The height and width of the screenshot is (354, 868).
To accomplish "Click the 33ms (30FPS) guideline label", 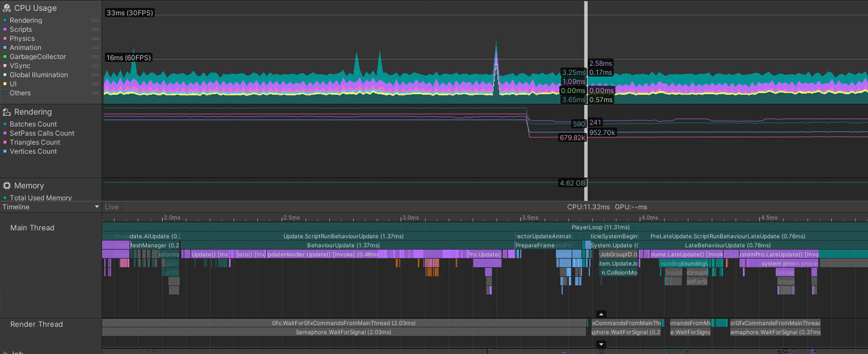I will coord(129,13).
